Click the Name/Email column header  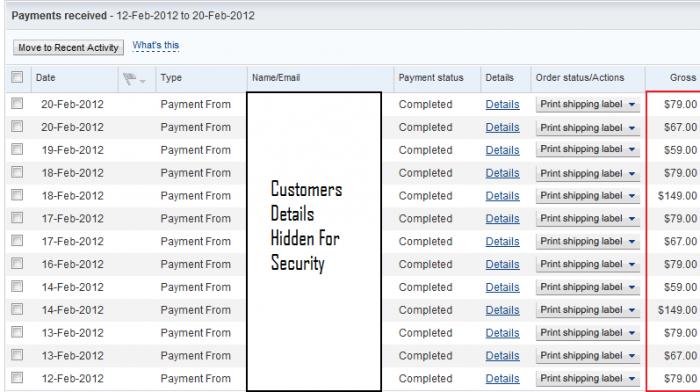[276, 78]
